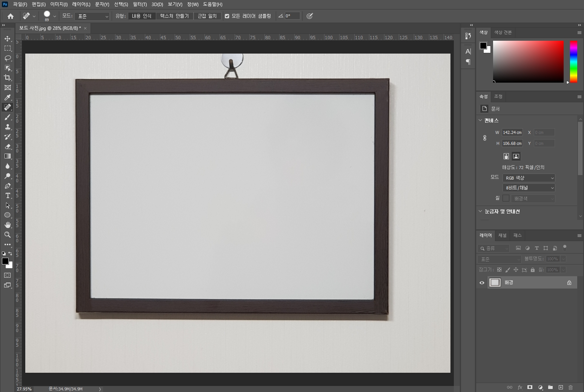The image size is (584, 392).
Task: Select the Hand tool
Action: [x=8, y=225]
